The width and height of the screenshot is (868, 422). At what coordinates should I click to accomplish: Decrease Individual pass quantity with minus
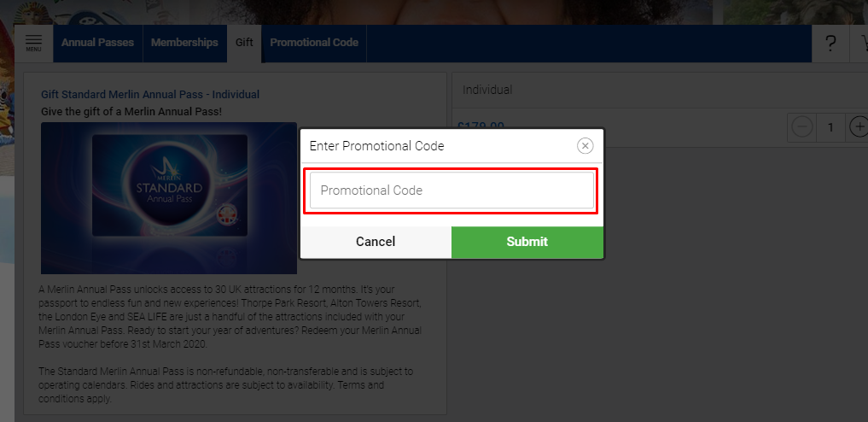pyautogui.click(x=801, y=127)
